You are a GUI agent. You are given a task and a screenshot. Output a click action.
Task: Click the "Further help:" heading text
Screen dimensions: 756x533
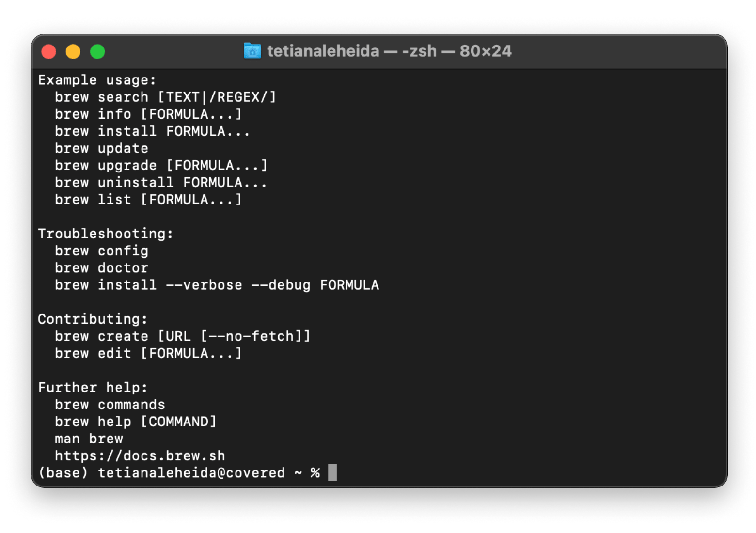[93, 388]
